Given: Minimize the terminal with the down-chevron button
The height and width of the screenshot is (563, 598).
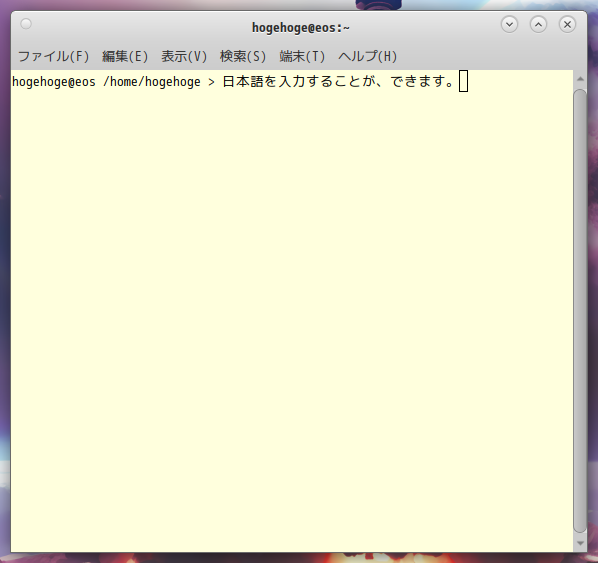Looking at the screenshot, I should click(509, 24).
